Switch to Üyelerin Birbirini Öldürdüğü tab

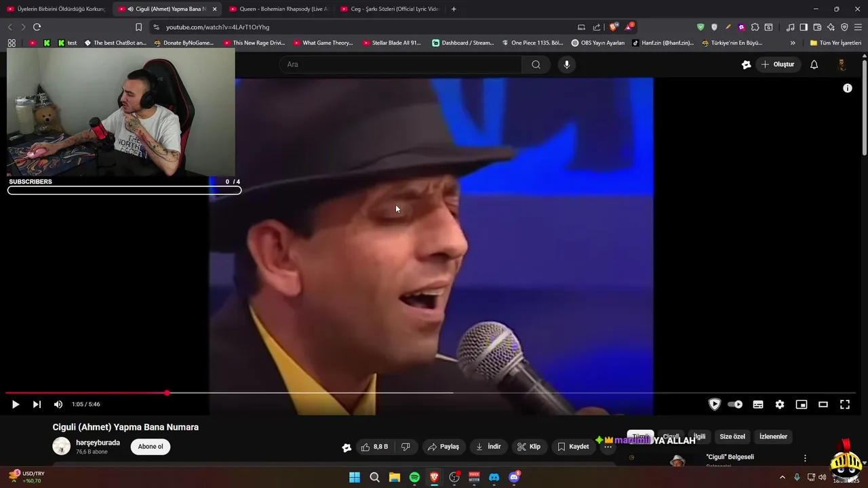[x=56, y=9]
